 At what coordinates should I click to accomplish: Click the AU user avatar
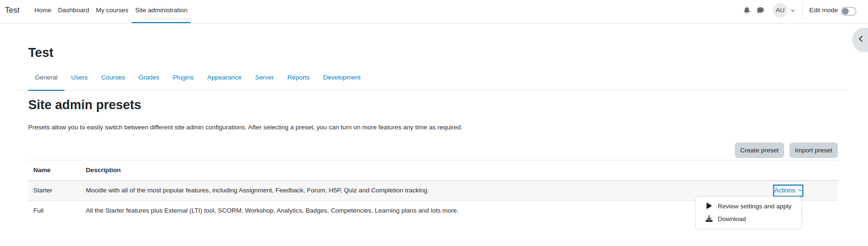pos(780,10)
